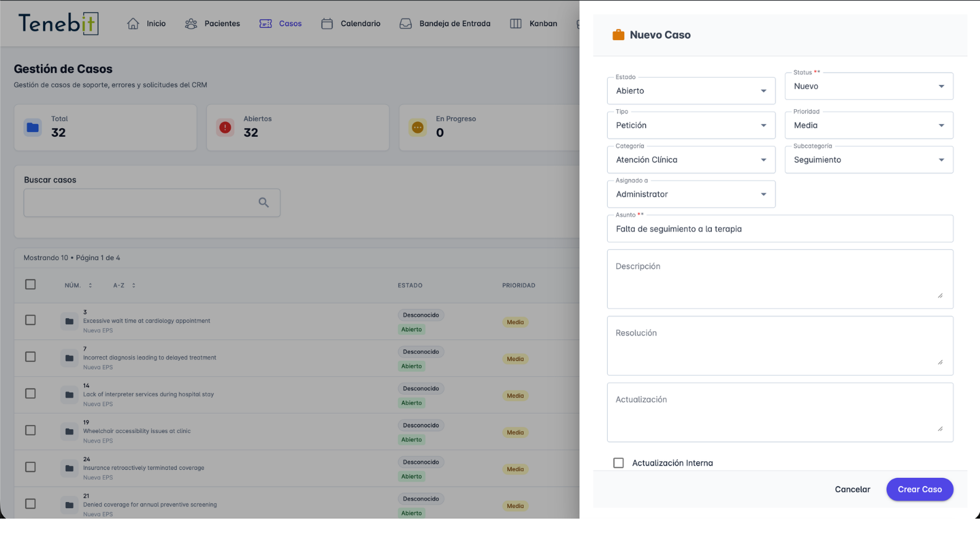Open the Tipo dropdown showing Petición
The width and height of the screenshot is (980, 555).
coord(691,125)
